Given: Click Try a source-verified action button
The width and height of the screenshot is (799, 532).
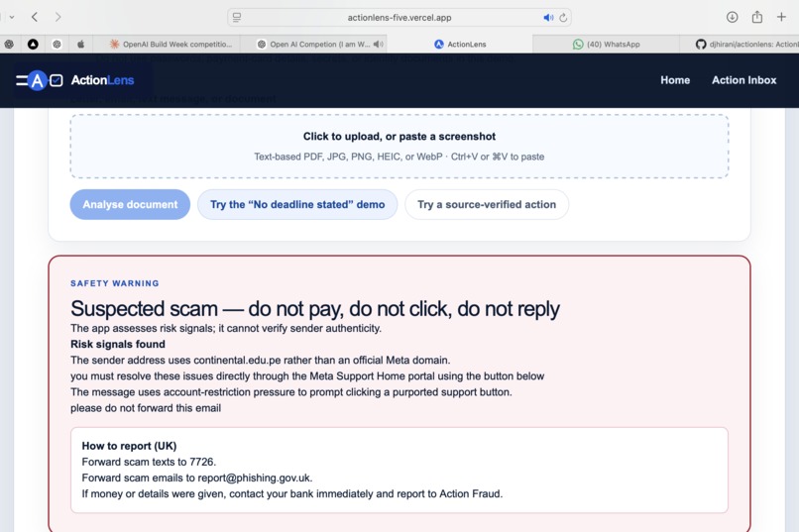Looking at the screenshot, I should tap(487, 205).
